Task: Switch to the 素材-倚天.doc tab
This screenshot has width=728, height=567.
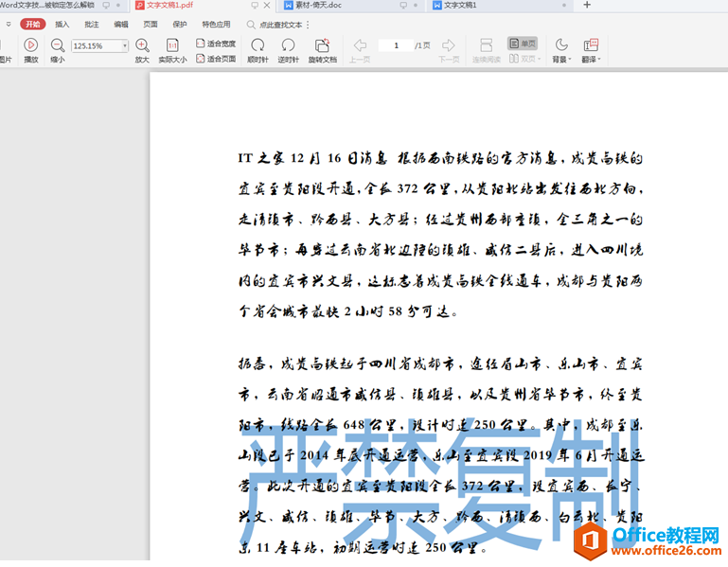Action: [x=318, y=5]
